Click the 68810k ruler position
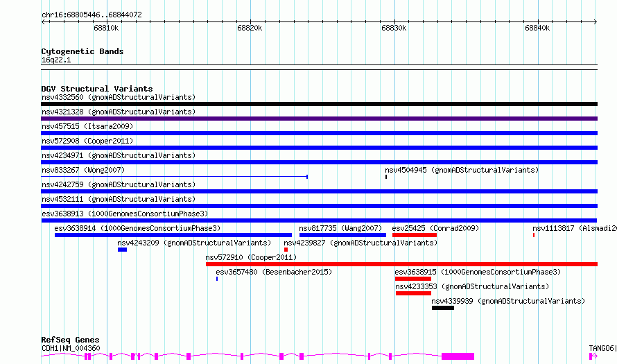The image size is (617, 364). pyautogui.click(x=106, y=28)
